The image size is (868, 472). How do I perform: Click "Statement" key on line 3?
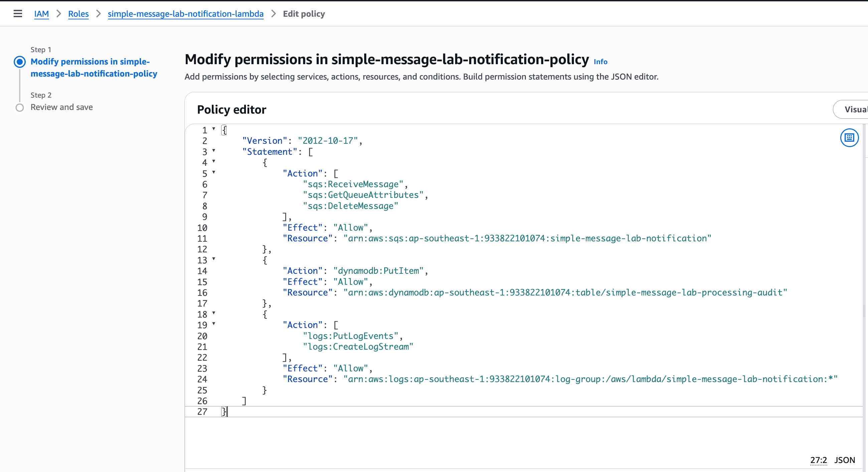point(270,152)
